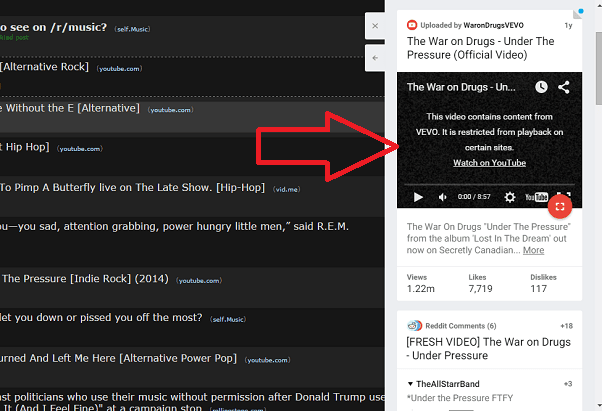Click video title overlay in player
Screen dimensions: 602x411
pyautogui.click(x=461, y=87)
